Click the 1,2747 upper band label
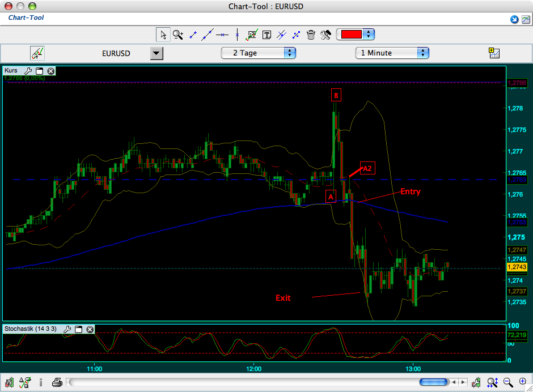The image size is (533, 392). 517,250
